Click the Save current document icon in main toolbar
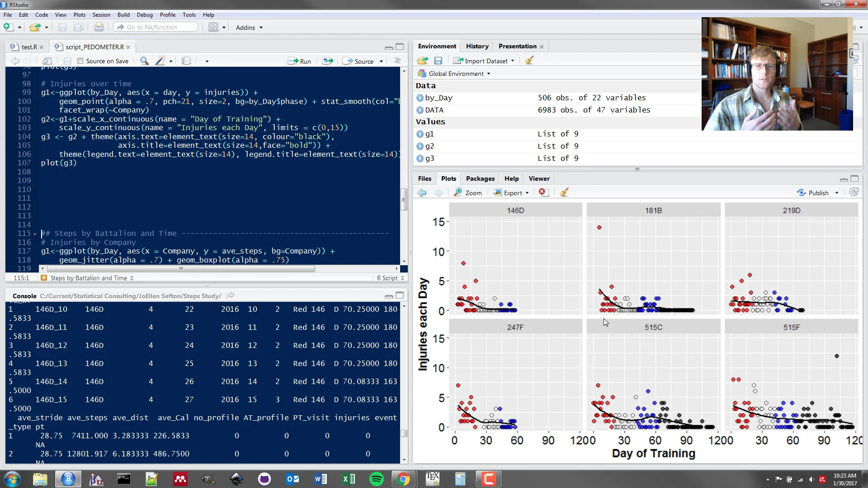This screenshot has width=868, height=488. point(62,28)
